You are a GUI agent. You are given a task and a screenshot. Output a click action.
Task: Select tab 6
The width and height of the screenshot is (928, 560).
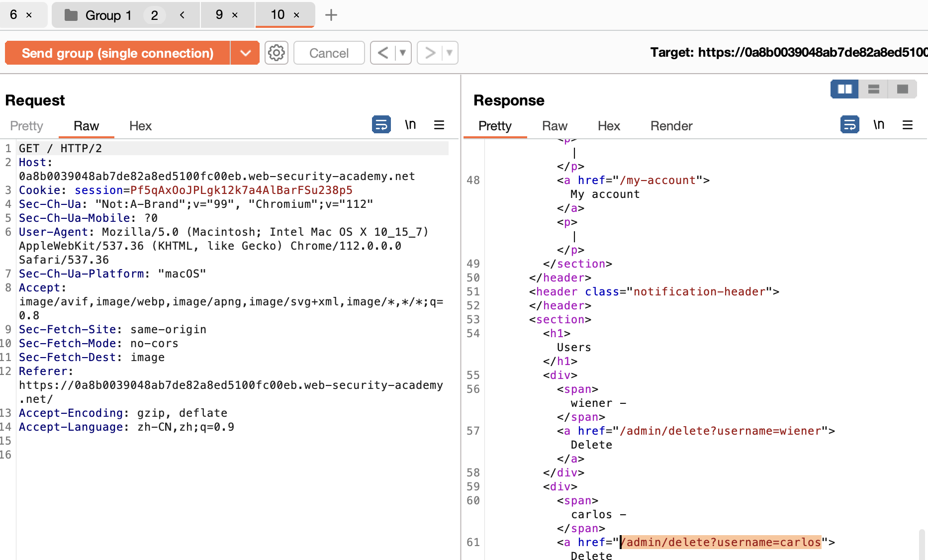[x=13, y=15]
